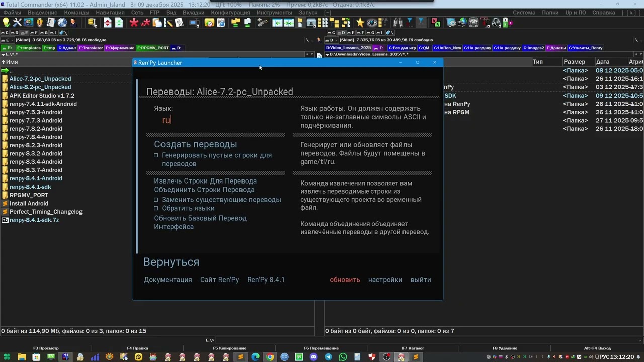This screenshot has height=362, width=644.
Task: Switch to the E:RPGMV_PORT folder tab
Action: point(153,48)
